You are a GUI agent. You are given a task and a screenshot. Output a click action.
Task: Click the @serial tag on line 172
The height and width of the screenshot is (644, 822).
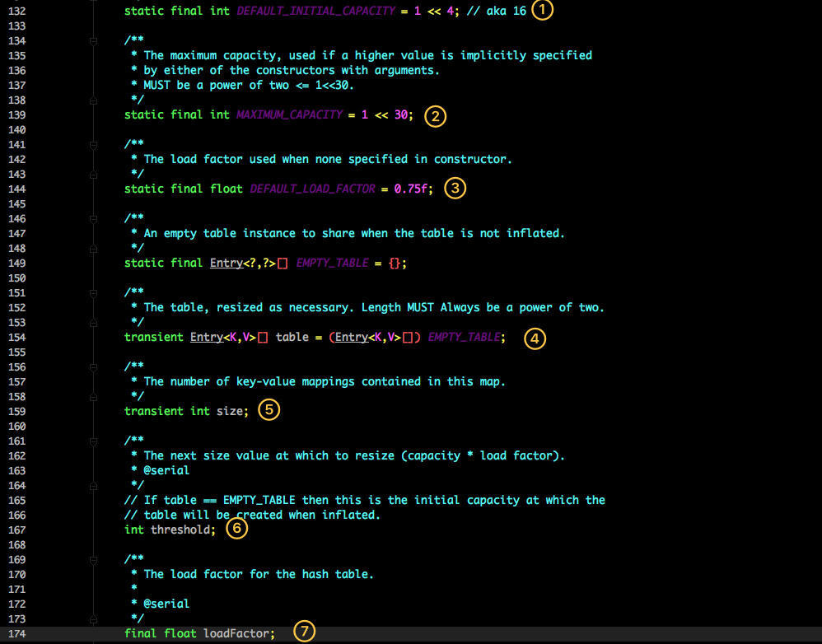coord(166,604)
